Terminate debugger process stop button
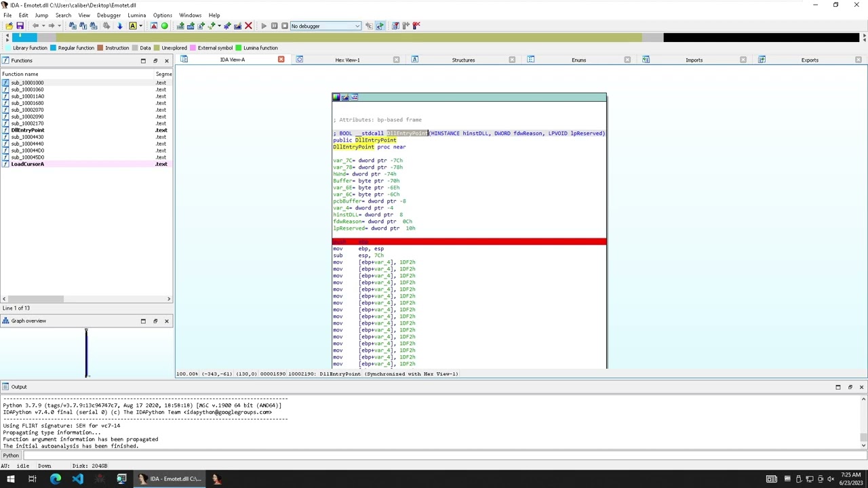This screenshot has height=488, width=868. tap(285, 26)
